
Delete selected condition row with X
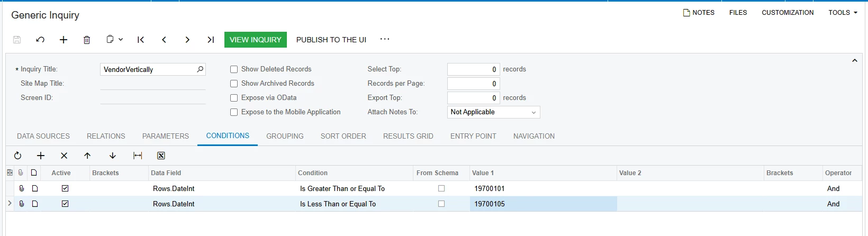64,156
